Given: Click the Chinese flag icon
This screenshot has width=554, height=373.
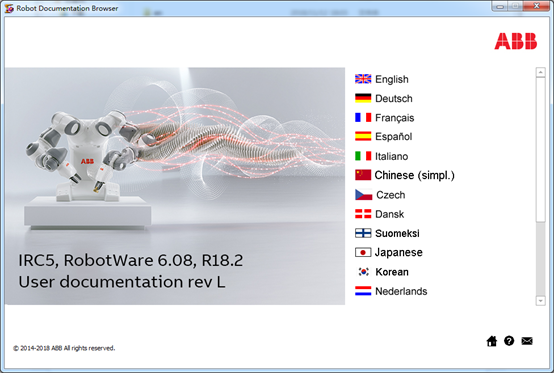Looking at the screenshot, I should click(x=363, y=175).
